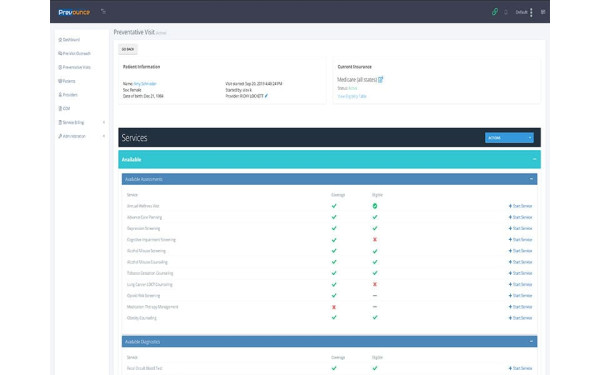Click Opioid Risk Screening coverage checkmark
This screenshot has width=600, height=375.
click(334, 296)
